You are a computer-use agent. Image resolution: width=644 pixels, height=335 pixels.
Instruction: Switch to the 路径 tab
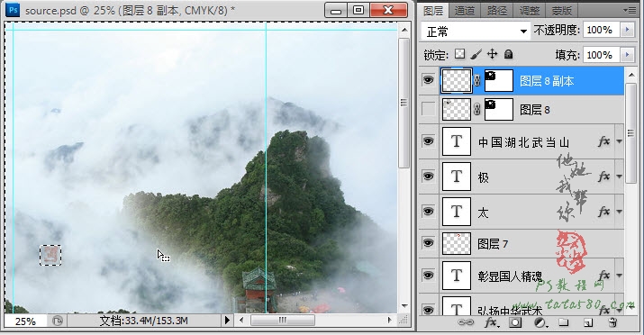497,11
